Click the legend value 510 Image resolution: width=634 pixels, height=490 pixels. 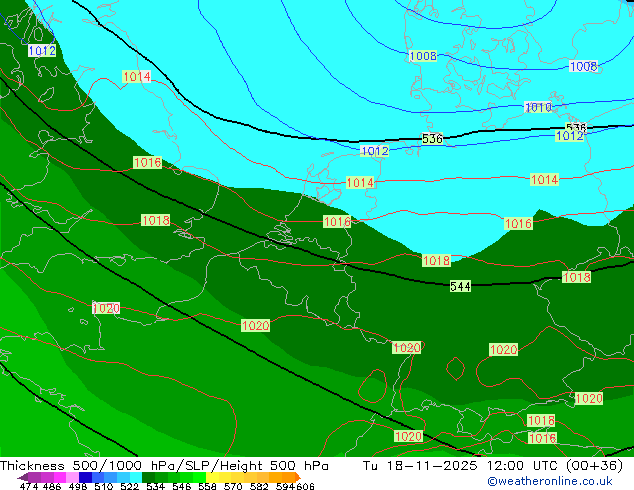coord(104,486)
